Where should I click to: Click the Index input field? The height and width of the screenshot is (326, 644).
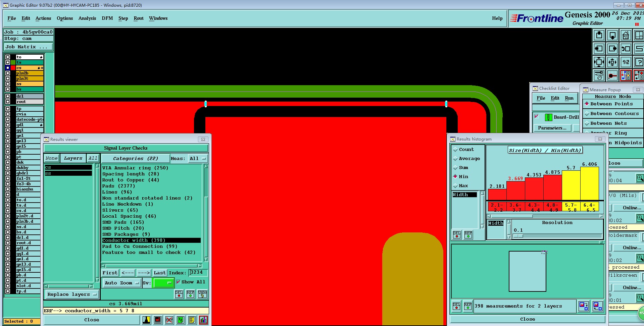(x=198, y=273)
